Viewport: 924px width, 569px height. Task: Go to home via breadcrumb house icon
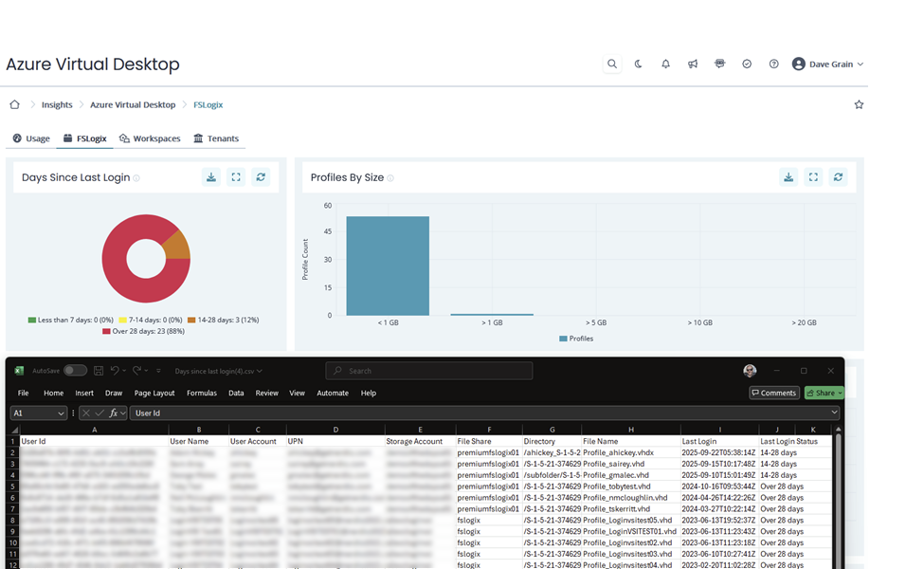pos(14,104)
